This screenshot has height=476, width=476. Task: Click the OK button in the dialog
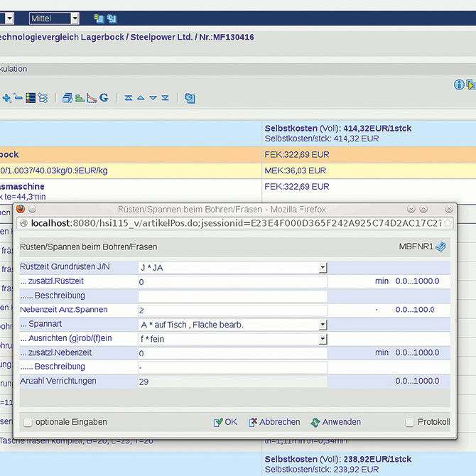pos(225,422)
